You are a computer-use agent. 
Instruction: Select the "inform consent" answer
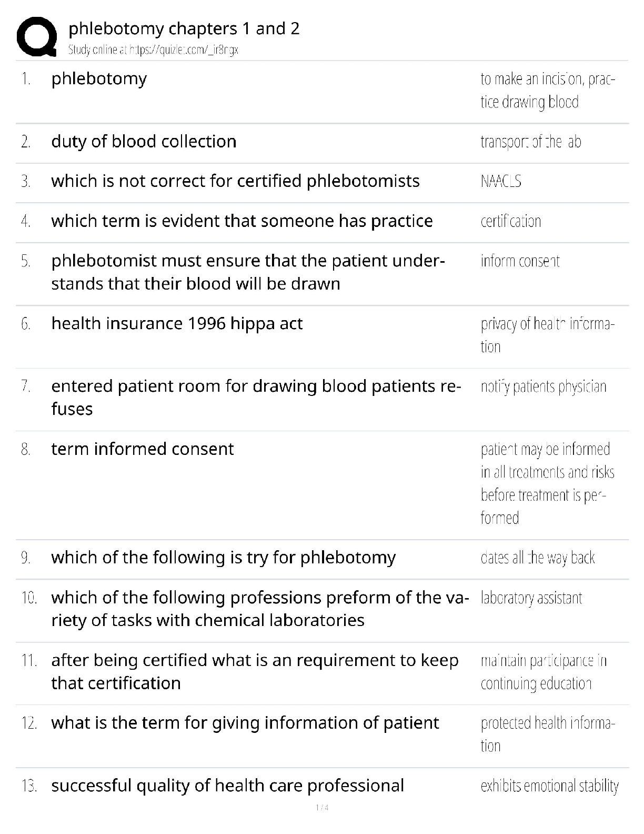(520, 261)
